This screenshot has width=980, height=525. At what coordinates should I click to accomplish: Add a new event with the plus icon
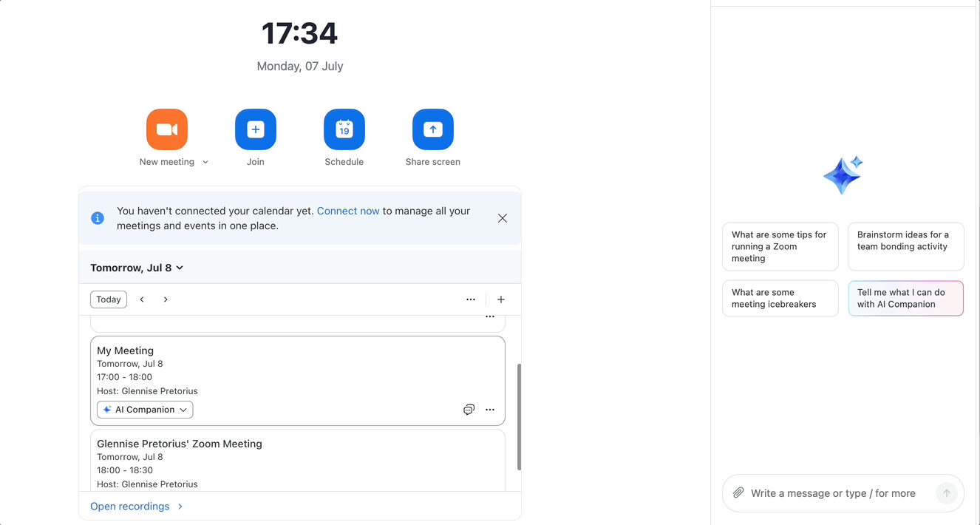pyautogui.click(x=501, y=299)
